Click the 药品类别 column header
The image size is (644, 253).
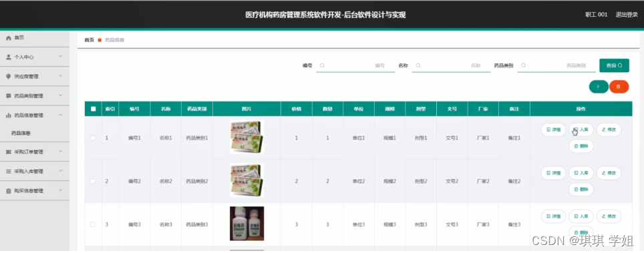pos(196,109)
